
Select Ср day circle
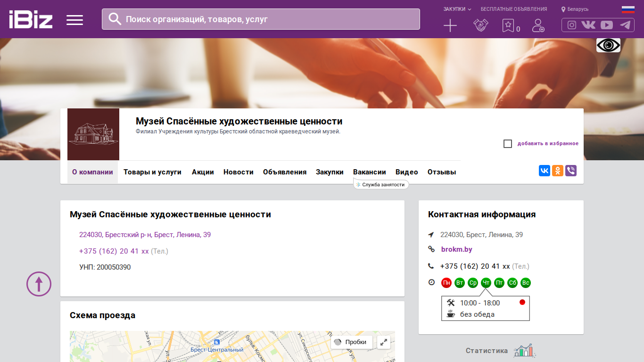pos(473,283)
